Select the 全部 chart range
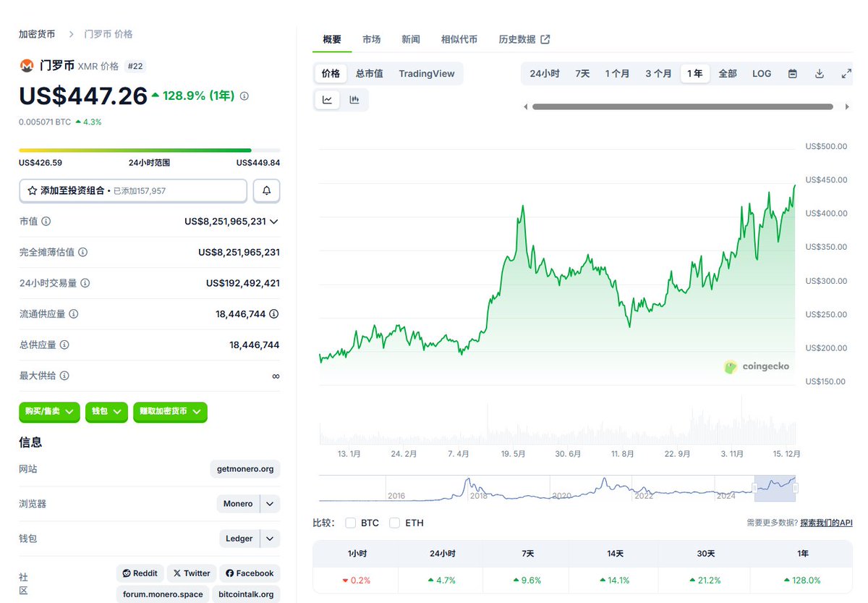This screenshot has height=603, width=868. tap(728, 73)
